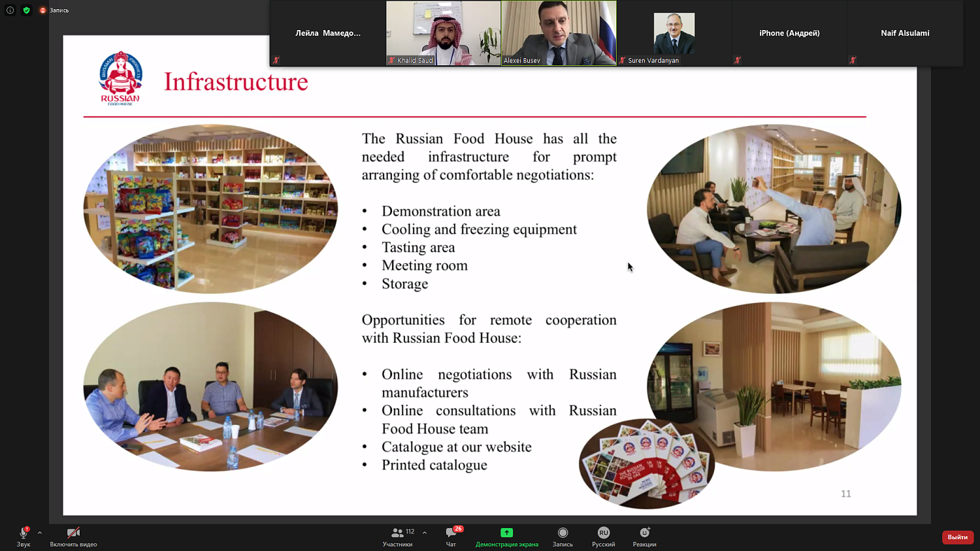The width and height of the screenshot is (980, 551).
Task: Click slide page number 11
Action: click(x=846, y=494)
